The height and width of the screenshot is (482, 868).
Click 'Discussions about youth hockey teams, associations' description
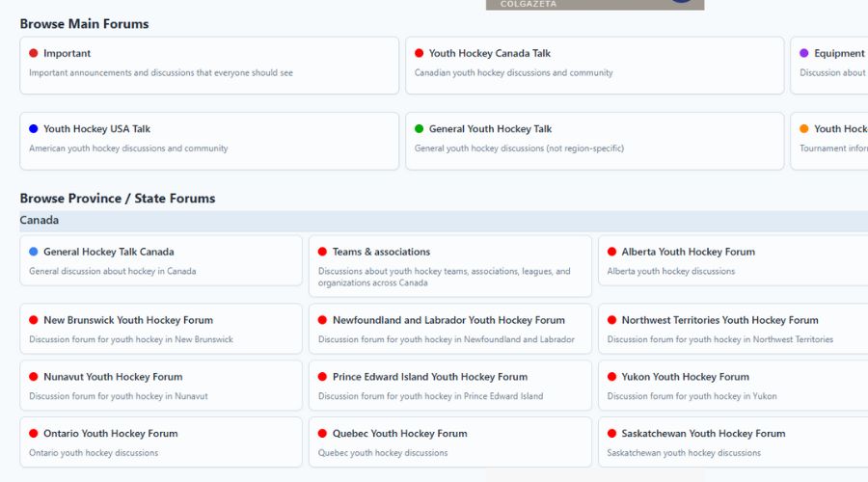click(444, 277)
